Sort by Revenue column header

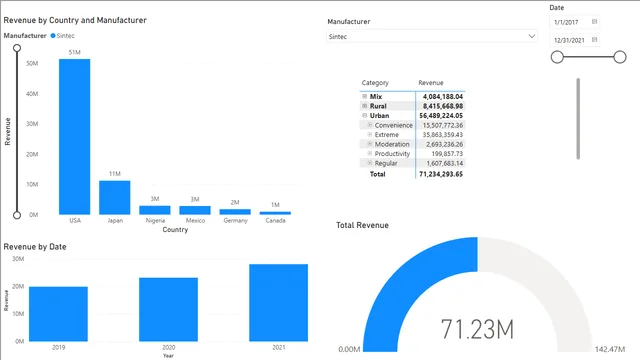[x=431, y=83]
